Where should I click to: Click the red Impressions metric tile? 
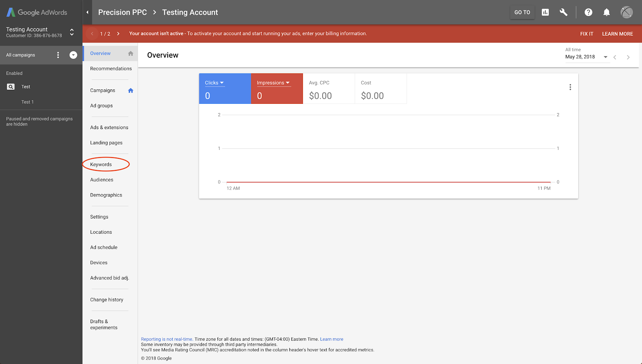(277, 89)
